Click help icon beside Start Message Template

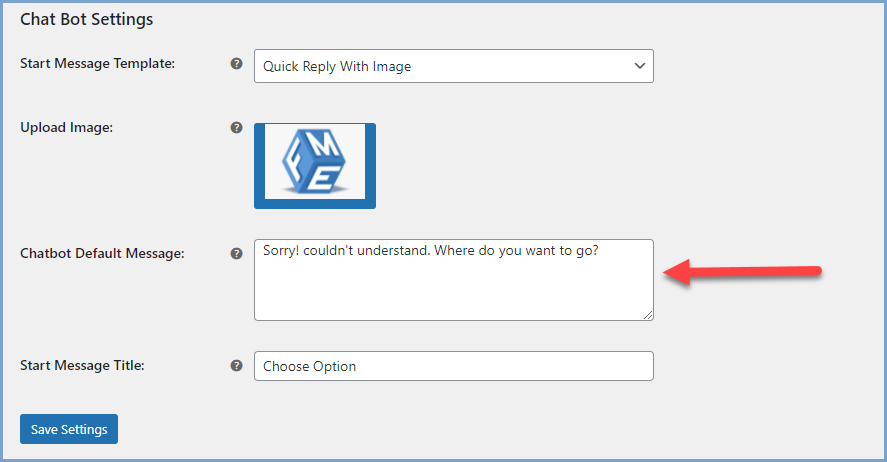(236, 63)
